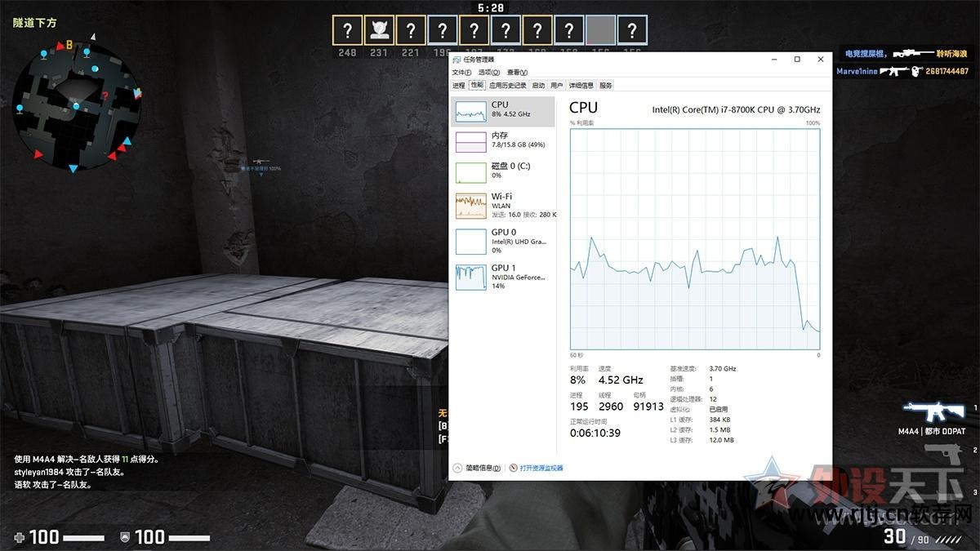
Task: Switch to the 启动 tab
Action: (538, 85)
